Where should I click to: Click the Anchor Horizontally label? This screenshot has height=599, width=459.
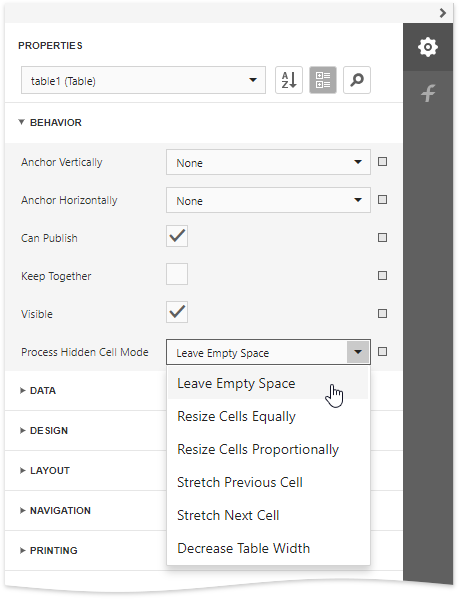pyautogui.click(x=69, y=200)
